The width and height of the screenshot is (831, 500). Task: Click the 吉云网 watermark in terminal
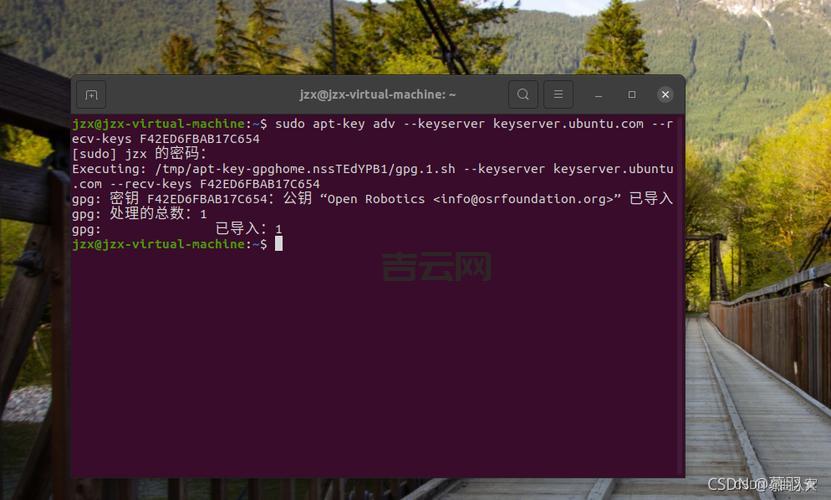[x=437, y=267]
